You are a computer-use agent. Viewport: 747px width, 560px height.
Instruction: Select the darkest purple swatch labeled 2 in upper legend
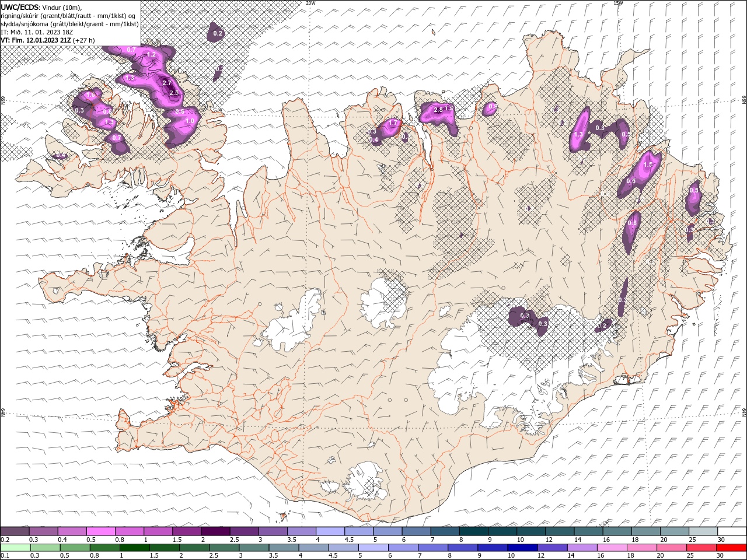point(215,531)
